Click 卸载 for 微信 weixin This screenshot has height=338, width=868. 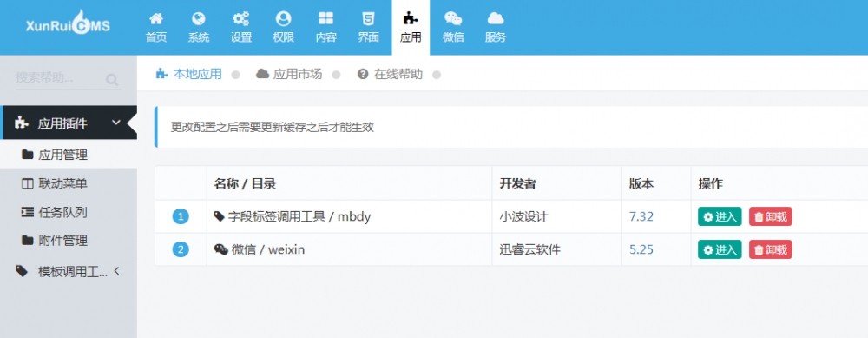click(x=771, y=250)
